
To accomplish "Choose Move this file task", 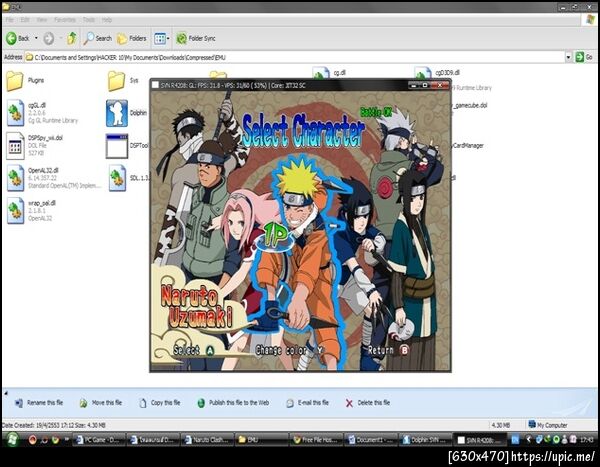I will pos(100,403).
